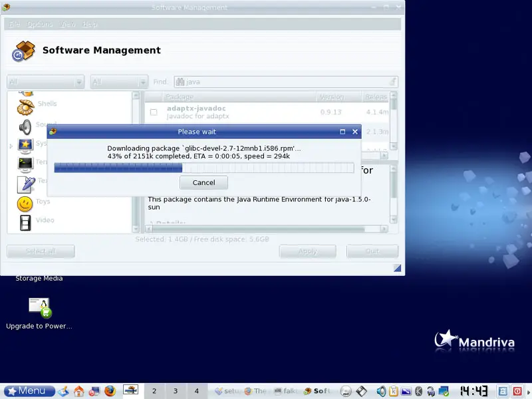Open the File menu in Software Management
The width and height of the screenshot is (532, 399).
click(x=15, y=24)
